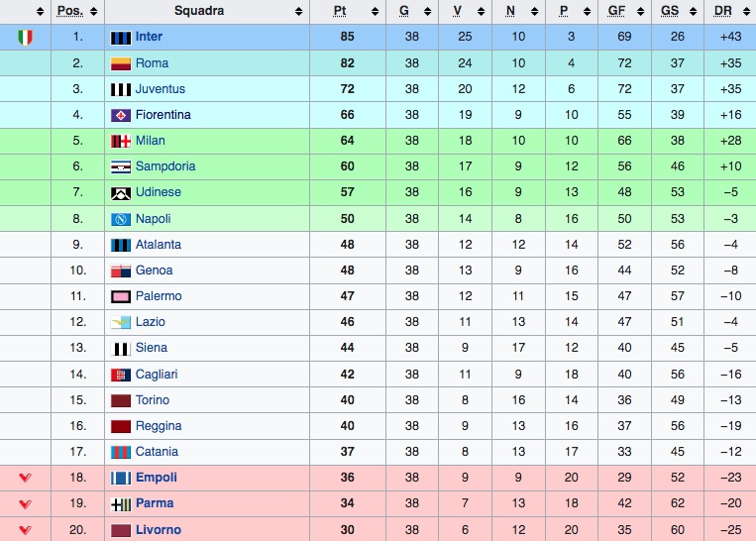Click the Milan flag icon
This screenshot has height=541, width=756.
click(x=121, y=141)
